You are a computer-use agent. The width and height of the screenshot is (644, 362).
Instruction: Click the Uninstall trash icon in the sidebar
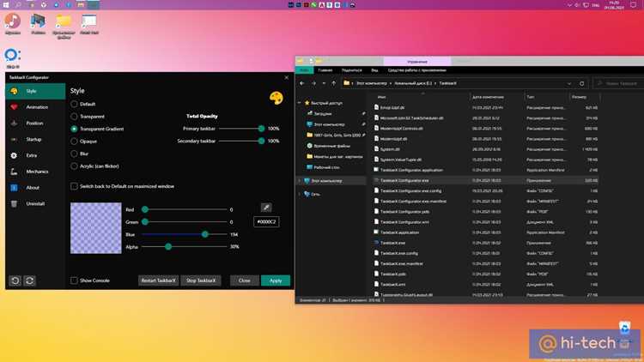(x=14, y=204)
